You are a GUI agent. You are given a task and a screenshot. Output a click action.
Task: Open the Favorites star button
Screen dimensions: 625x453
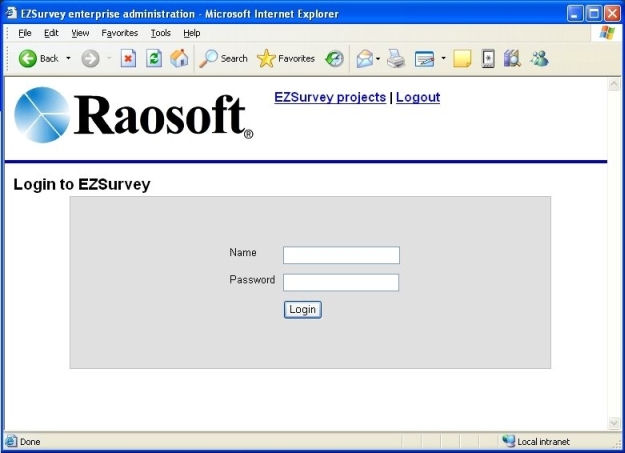pyautogui.click(x=286, y=59)
